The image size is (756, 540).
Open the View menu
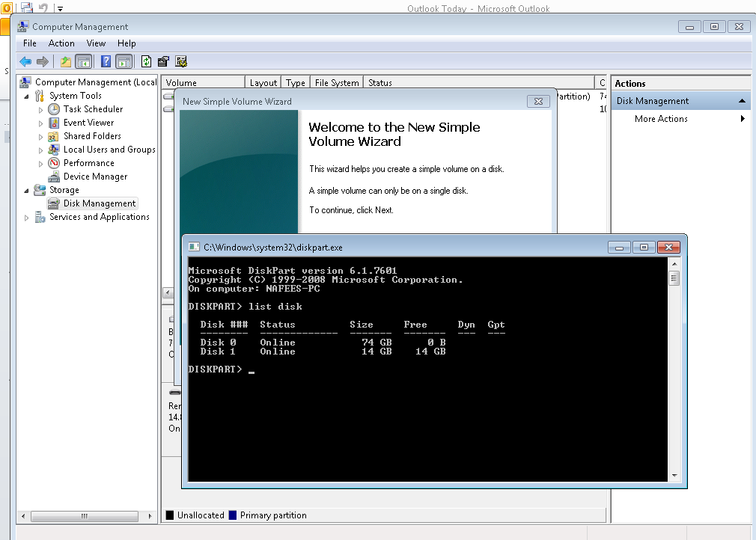(x=96, y=43)
